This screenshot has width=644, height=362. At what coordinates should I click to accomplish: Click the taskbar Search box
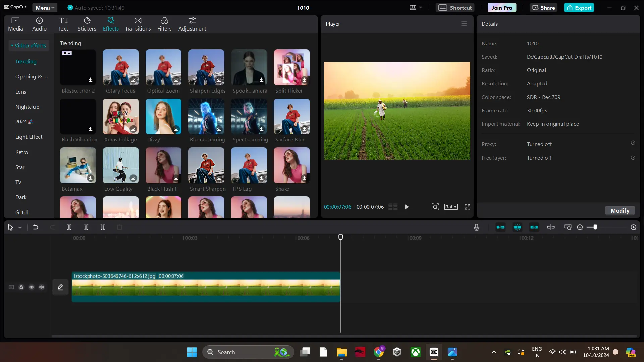coord(249,352)
